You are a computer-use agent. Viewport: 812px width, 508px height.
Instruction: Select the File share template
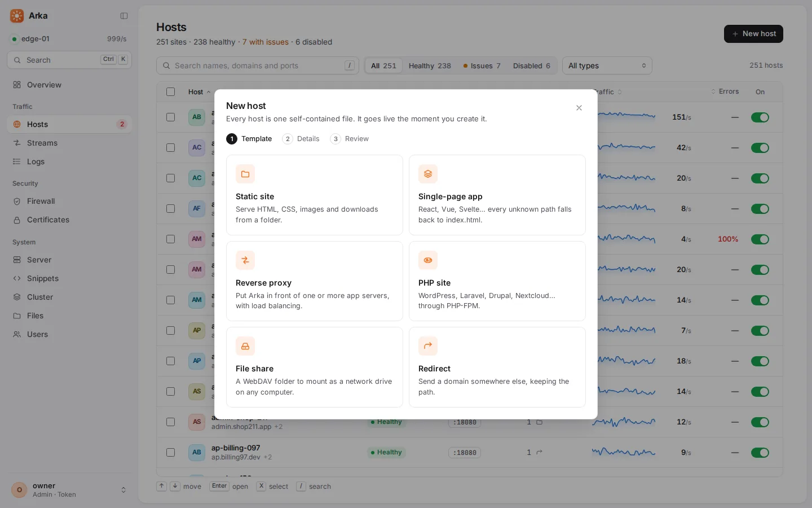(315, 367)
